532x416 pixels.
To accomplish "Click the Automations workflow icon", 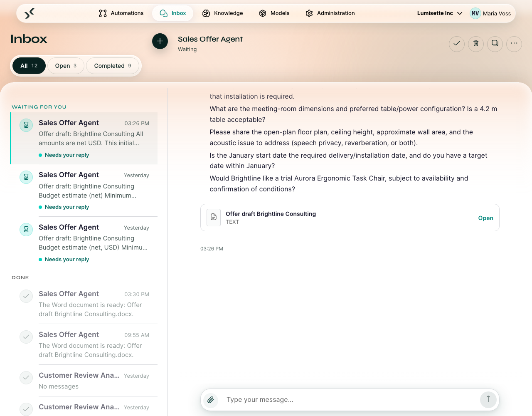I will [x=103, y=13].
